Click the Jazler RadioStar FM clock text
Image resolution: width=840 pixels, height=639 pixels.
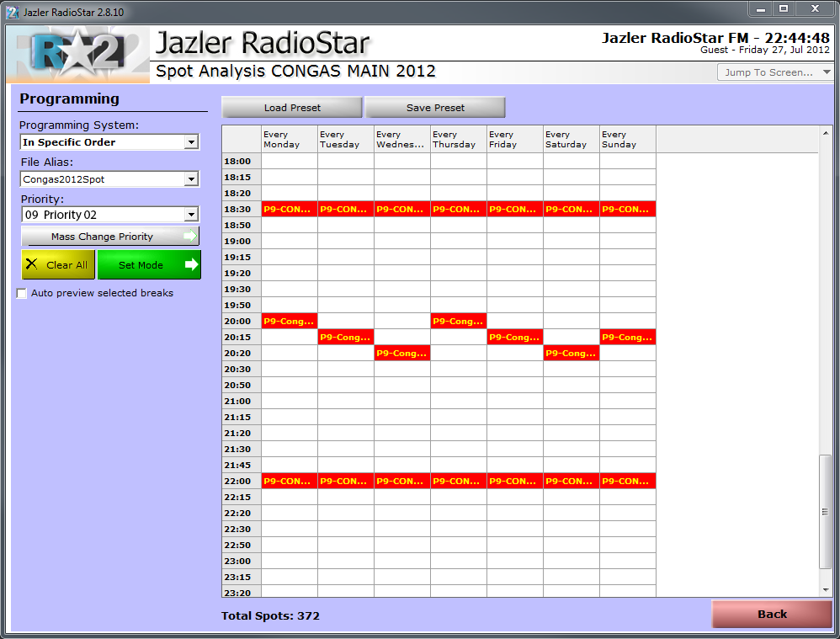(x=715, y=38)
